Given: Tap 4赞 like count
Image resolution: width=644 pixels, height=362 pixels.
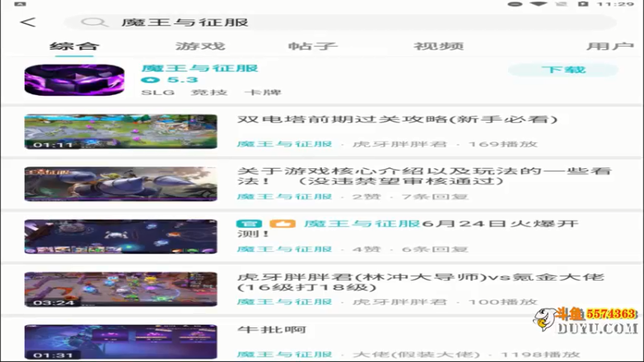Looking at the screenshot, I should click(367, 249).
